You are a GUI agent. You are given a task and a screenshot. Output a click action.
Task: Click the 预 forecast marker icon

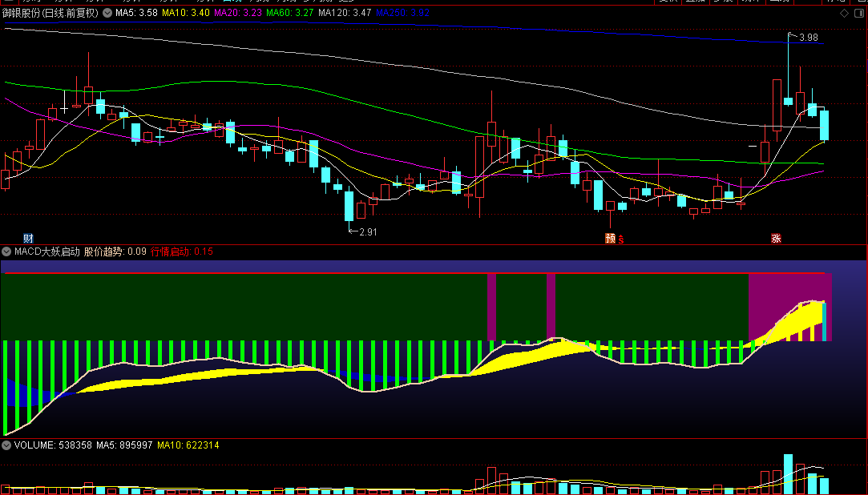(610, 238)
